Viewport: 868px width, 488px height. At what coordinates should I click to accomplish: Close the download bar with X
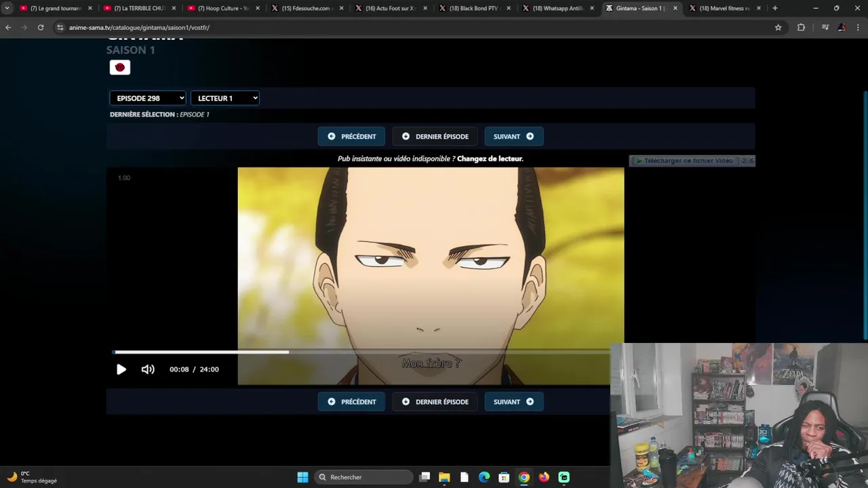tap(751, 161)
